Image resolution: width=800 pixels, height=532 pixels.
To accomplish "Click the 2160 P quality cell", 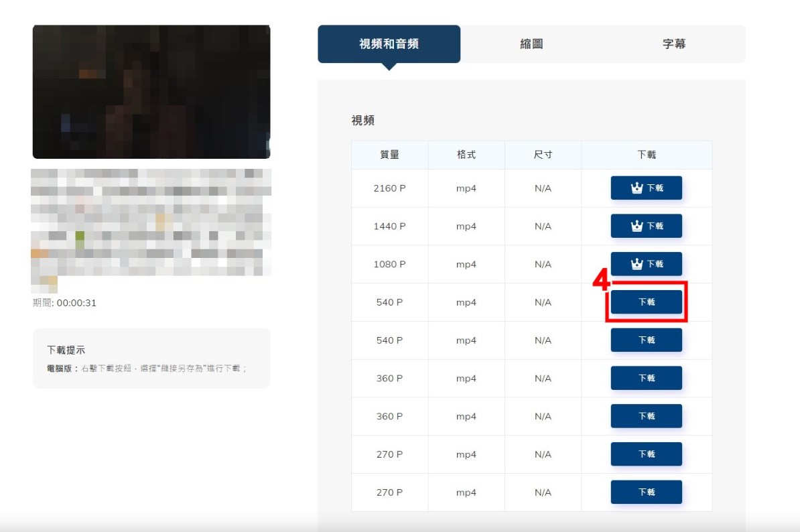I will [389, 188].
